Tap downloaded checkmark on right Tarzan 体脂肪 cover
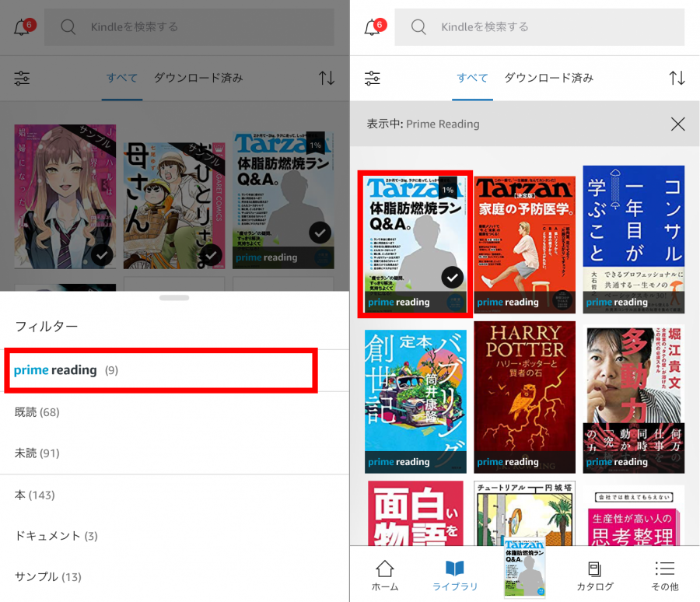The height and width of the screenshot is (602, 700). 452,278
